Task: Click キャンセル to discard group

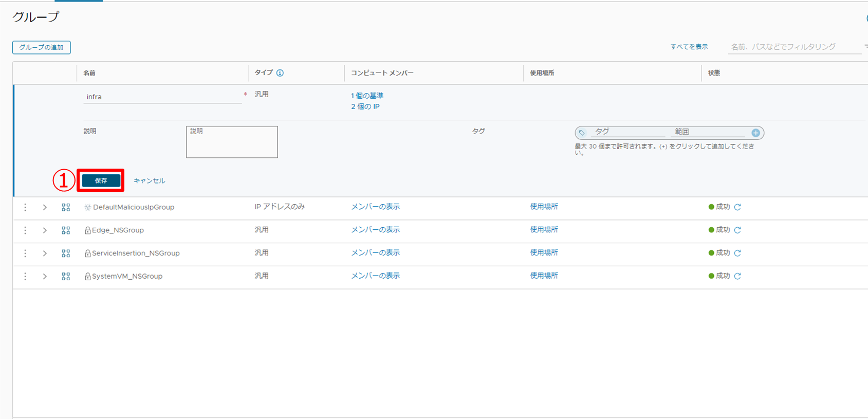Action: 150,181
